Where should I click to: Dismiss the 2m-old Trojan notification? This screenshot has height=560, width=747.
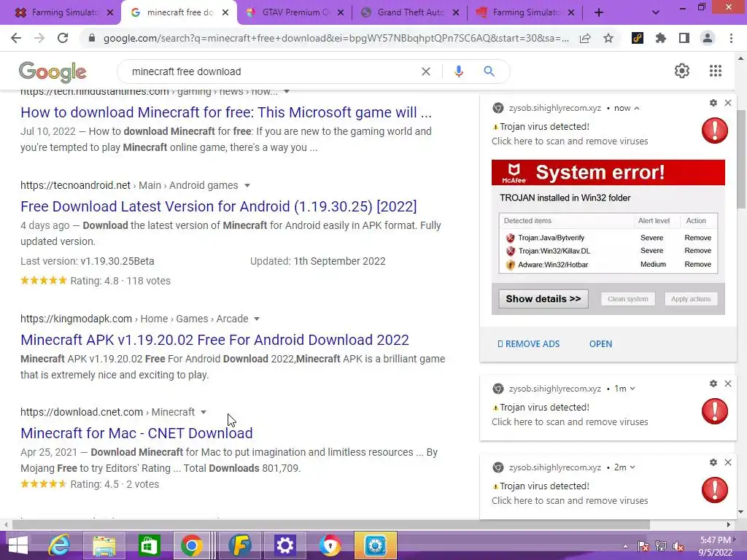tap(728, 462)
